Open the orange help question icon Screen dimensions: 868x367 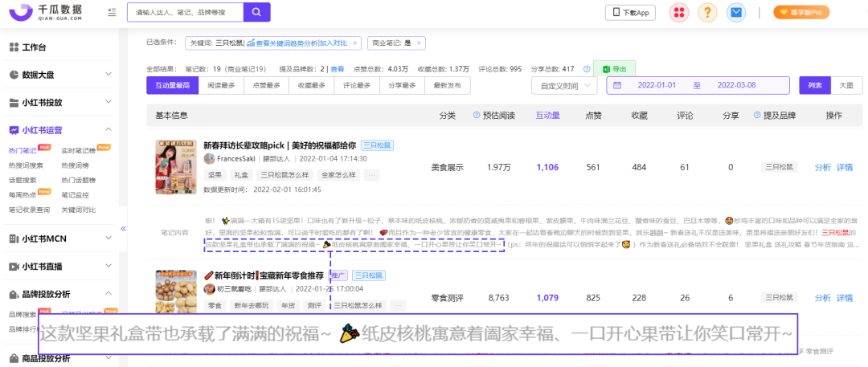pyautogui.click(x=707, y=12)
